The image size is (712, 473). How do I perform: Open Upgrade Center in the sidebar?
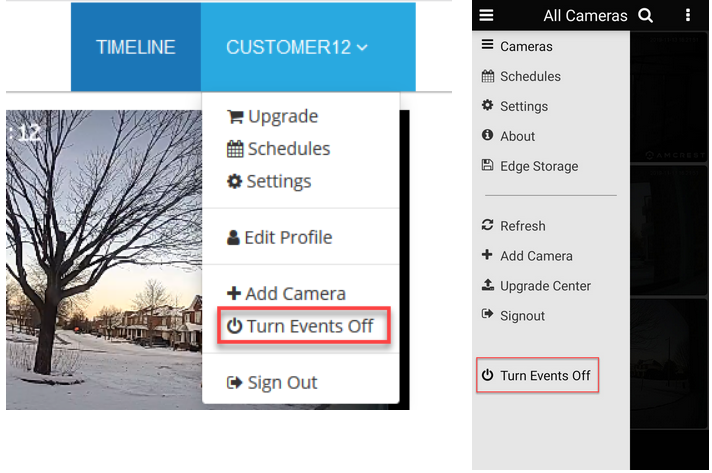545,286
